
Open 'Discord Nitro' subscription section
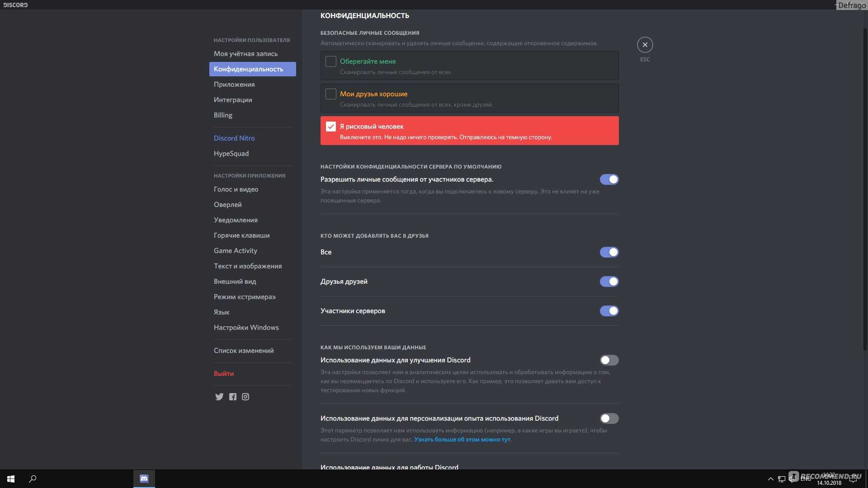234,138
